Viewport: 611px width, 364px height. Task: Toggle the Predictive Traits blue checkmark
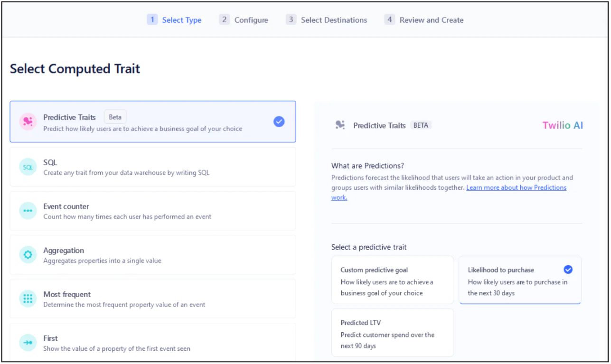(279, 122)
